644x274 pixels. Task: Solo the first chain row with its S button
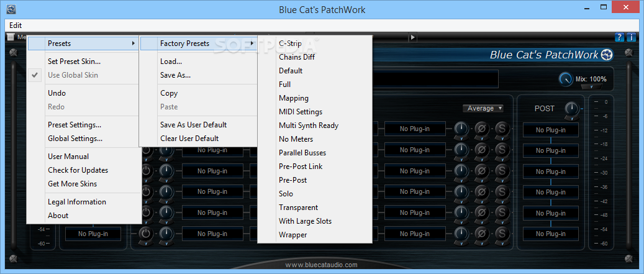point(502,129)
